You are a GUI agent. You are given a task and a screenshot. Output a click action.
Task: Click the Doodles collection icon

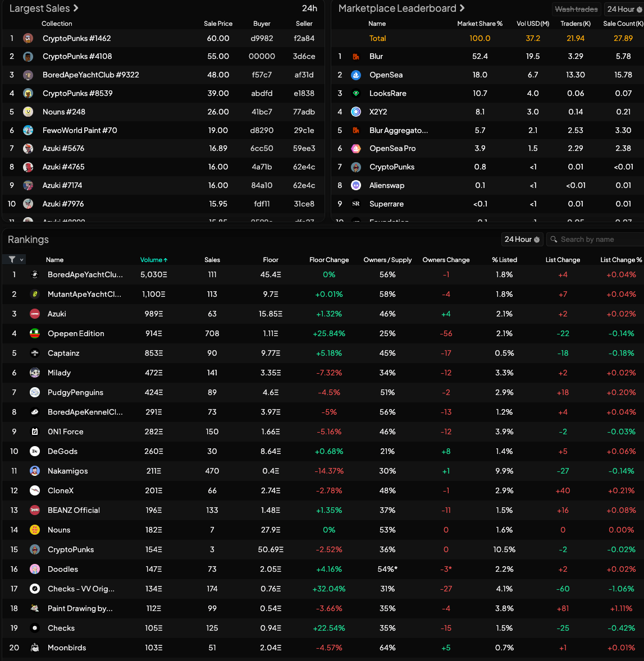35,569
